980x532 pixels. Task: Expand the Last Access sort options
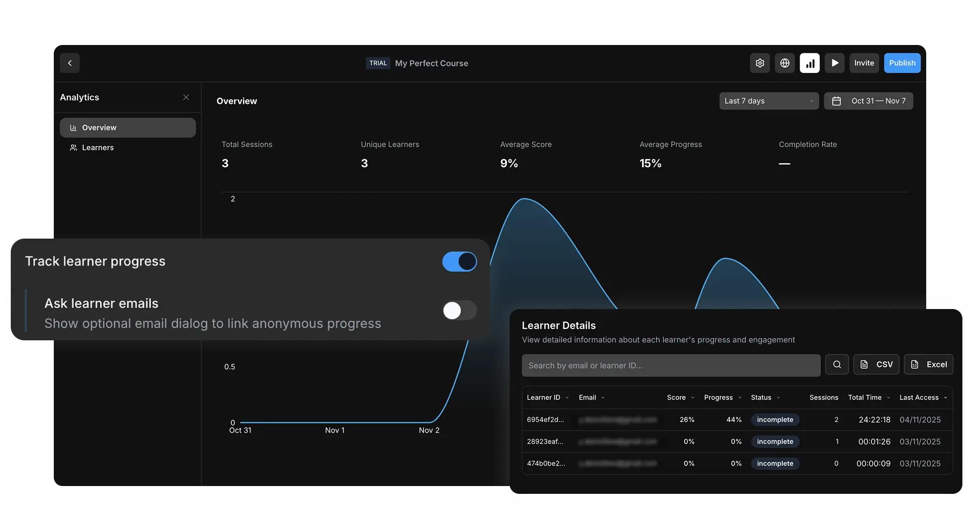tap(946, 398)
